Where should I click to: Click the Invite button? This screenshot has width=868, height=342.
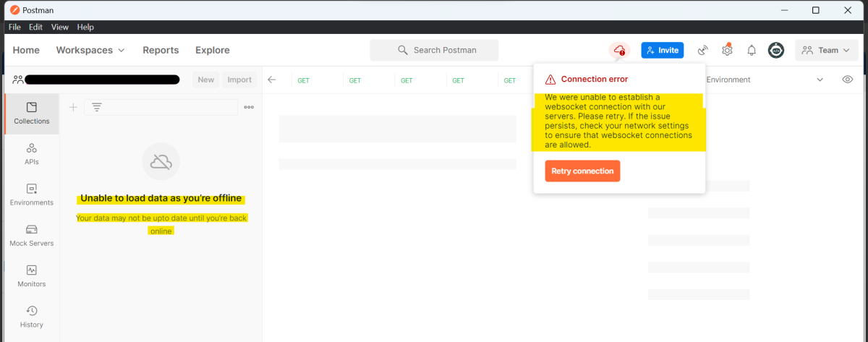pos(663,50)
